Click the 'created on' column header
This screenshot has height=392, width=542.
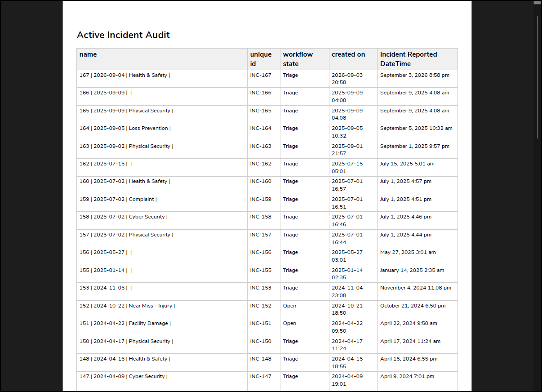(353, 59)
